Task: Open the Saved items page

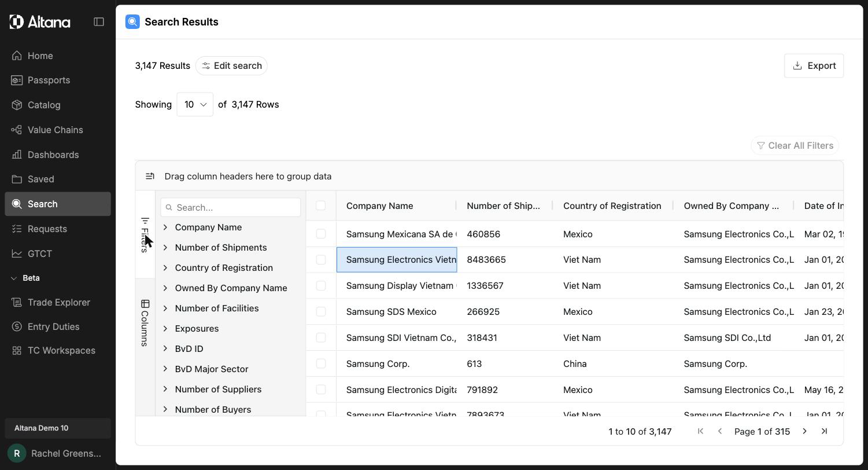Action: click(58, 179)
